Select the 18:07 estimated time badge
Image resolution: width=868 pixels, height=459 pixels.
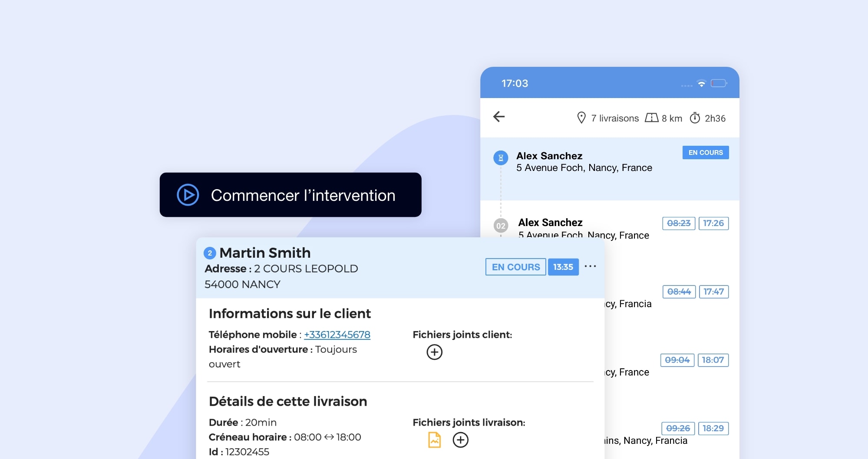[x=713, y=360]
